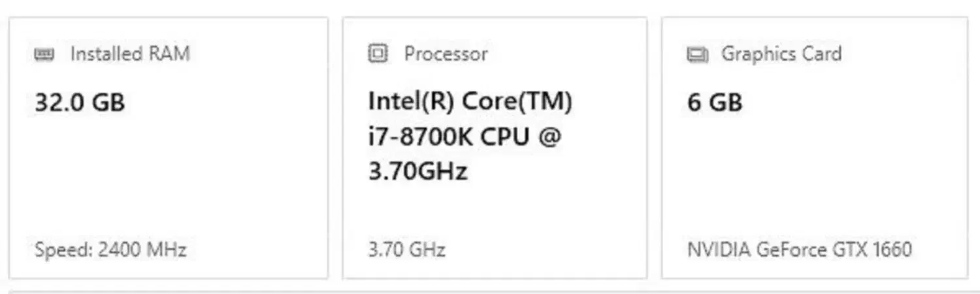Screen dimensions: 980x294
Task: Select the Installed RAM heading
Action: tap(130, 54)
